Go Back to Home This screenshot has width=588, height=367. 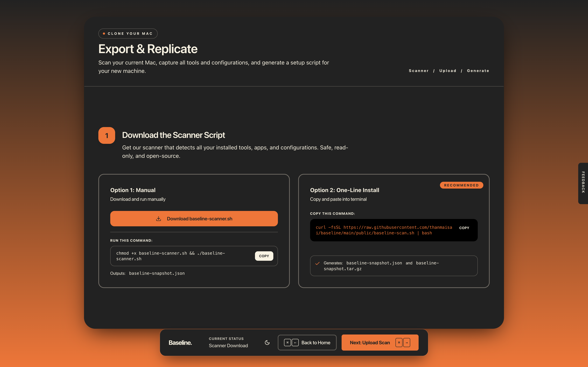tap(316, 343)
